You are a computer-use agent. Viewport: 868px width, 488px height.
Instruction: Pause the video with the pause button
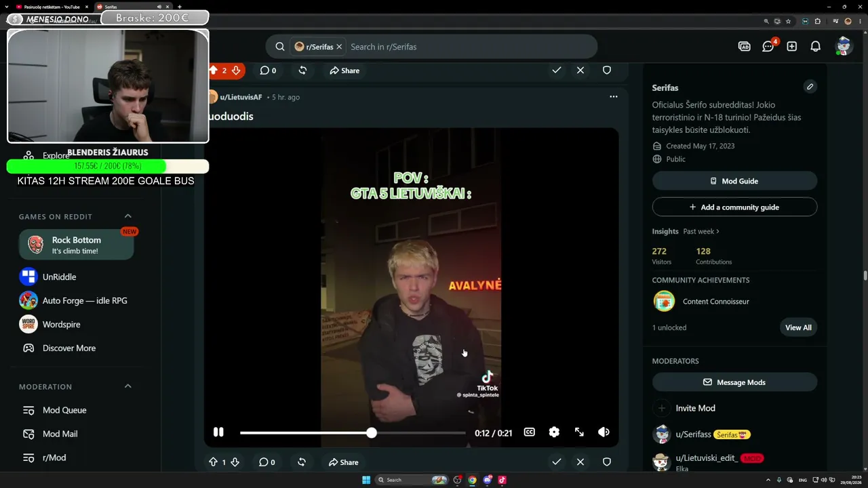point(218,432)
